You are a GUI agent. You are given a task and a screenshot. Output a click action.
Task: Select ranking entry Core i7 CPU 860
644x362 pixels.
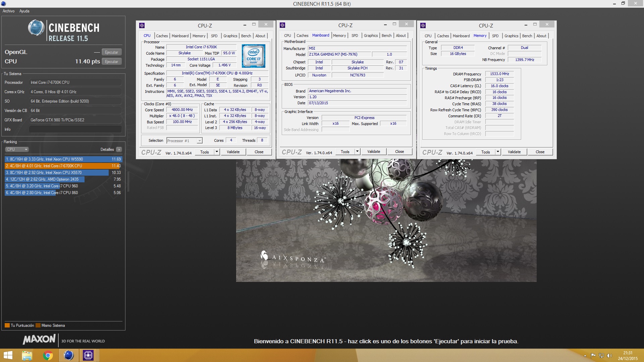(x=63, y=193)
